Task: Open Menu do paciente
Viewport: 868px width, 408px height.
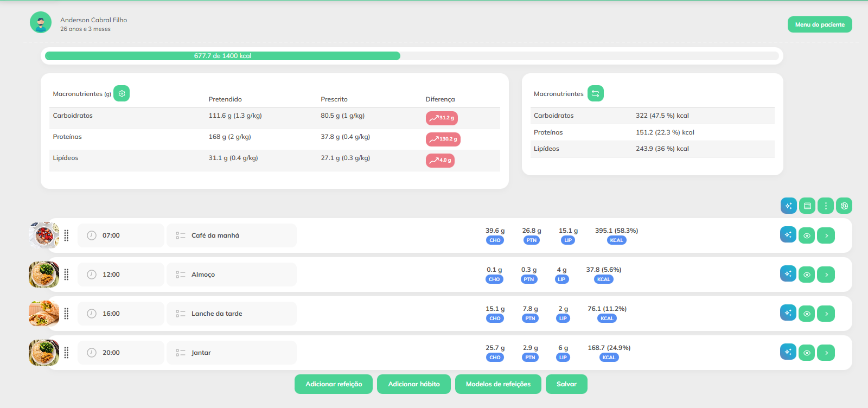Action: (x=820, y=24)
